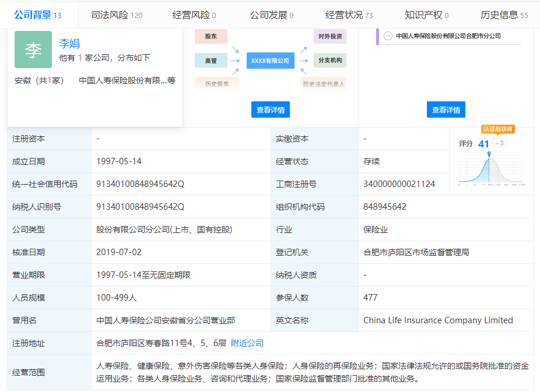The image size is (540, 392).
Task: Open the 经营状况 tab
Action: (349, 15)
